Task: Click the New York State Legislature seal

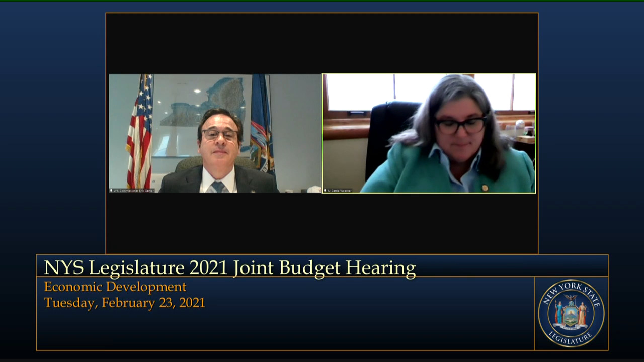Action: pyautogui.click(x=571, y=313)
